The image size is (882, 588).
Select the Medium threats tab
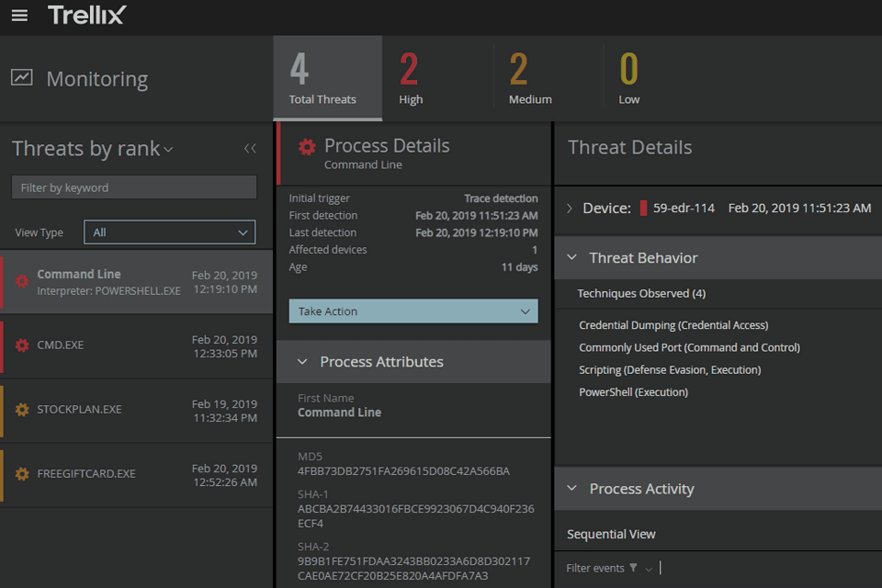click(548, 78)
